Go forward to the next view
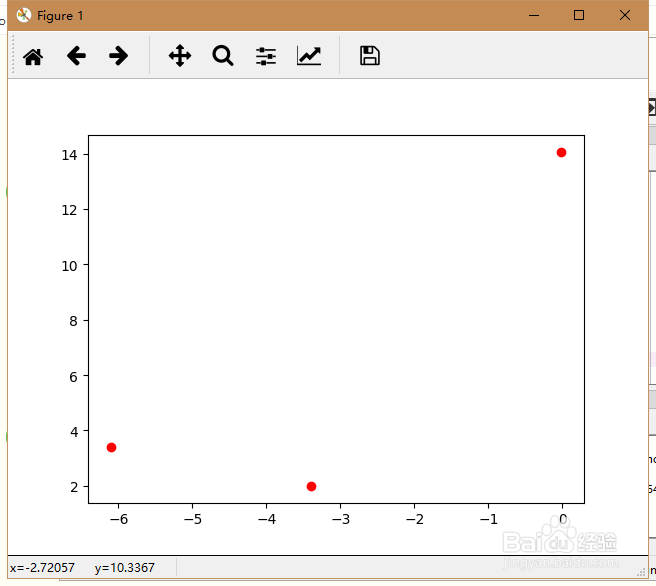 118,56
